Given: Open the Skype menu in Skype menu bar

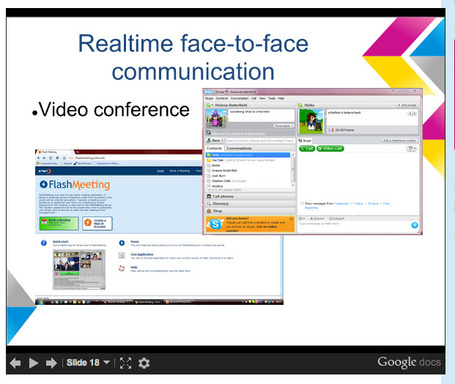Looking at the screenshot, I should [209, 98].
